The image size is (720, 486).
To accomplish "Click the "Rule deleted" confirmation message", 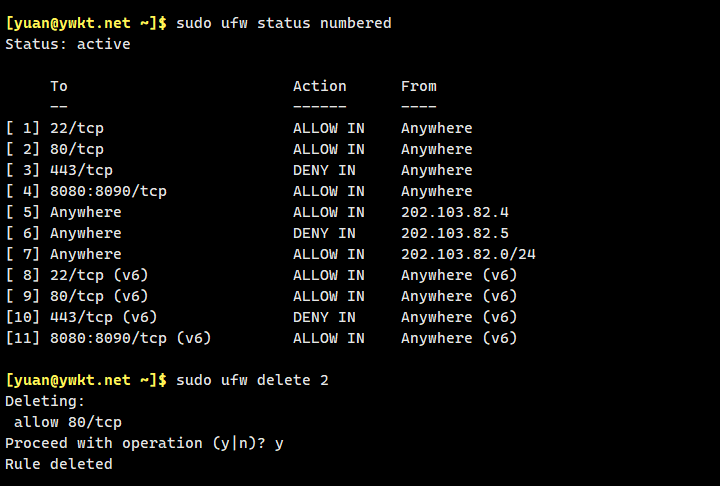I will pyautogui.click(x=59, y=464).
